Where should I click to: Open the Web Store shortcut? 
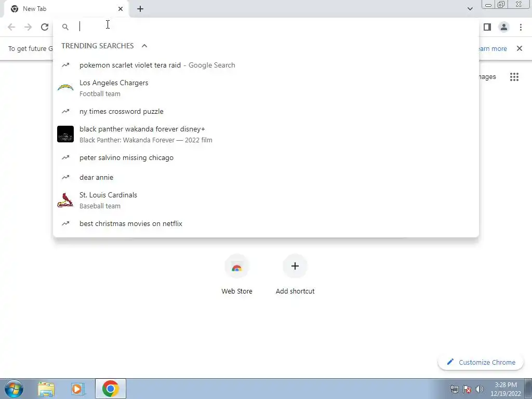pos(237,275)
